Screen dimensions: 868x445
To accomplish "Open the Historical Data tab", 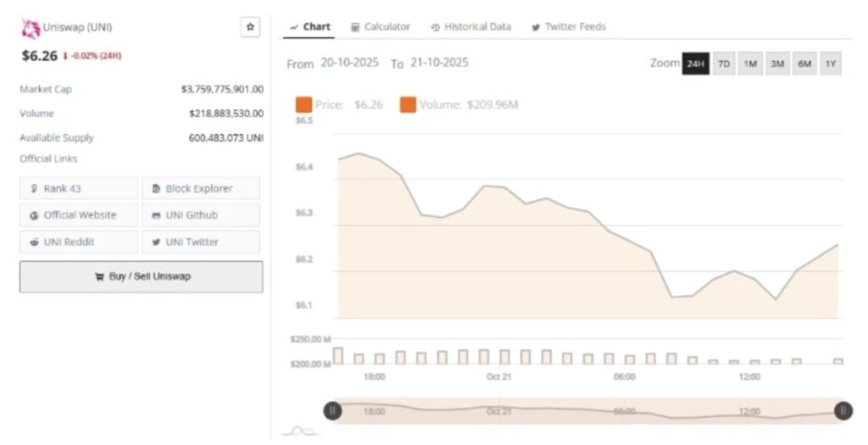I will [470, 27].
